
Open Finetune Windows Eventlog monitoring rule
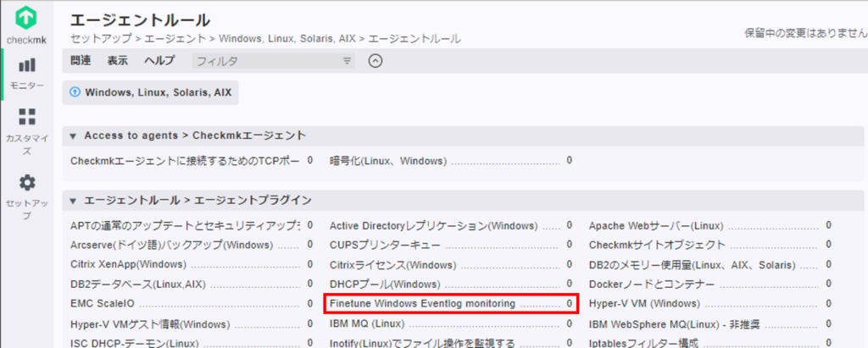[422, 303]
